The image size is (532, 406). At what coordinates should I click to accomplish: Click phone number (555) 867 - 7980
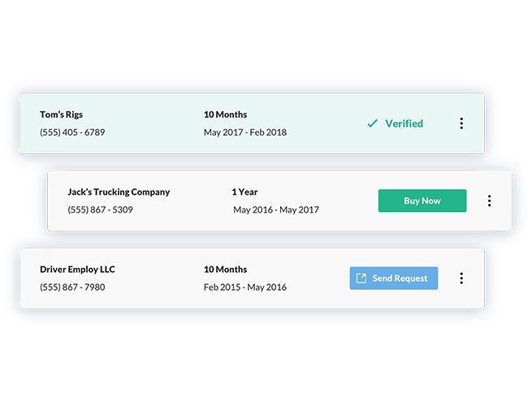72,287
